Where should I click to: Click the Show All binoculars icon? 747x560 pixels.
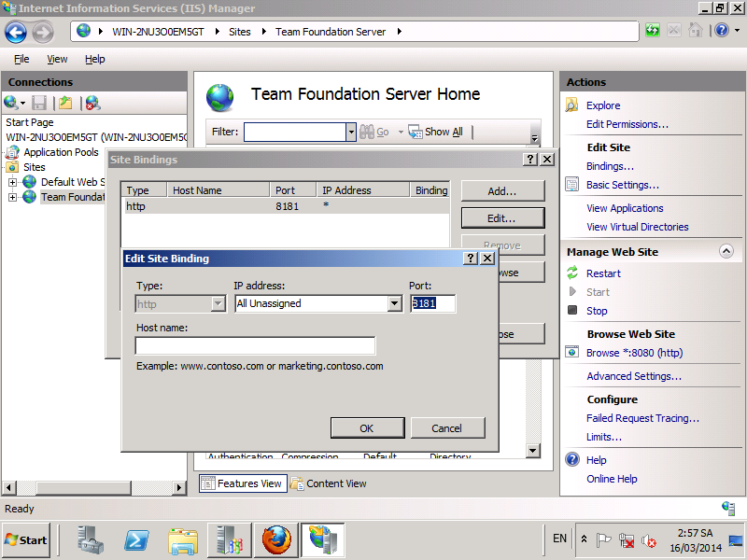pyautogui.click(x=415, y=132)
